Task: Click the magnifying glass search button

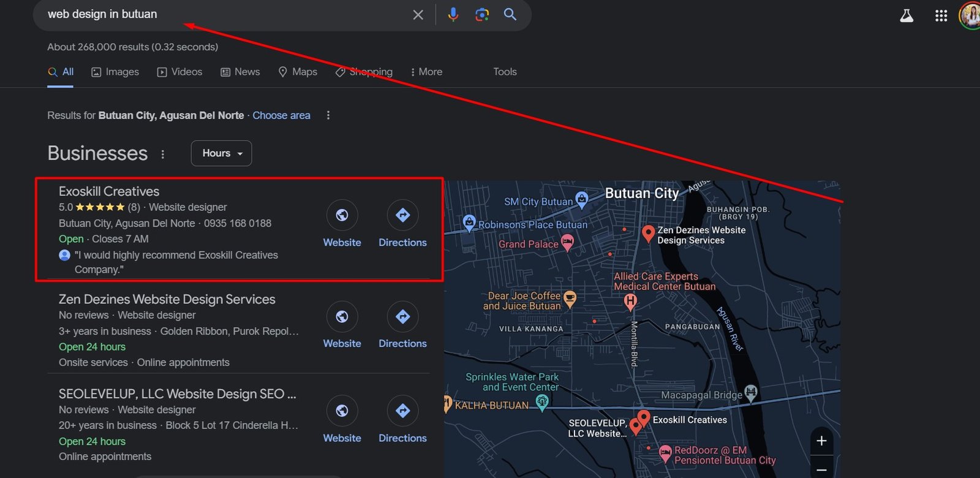Action: (x=510, y=15)
